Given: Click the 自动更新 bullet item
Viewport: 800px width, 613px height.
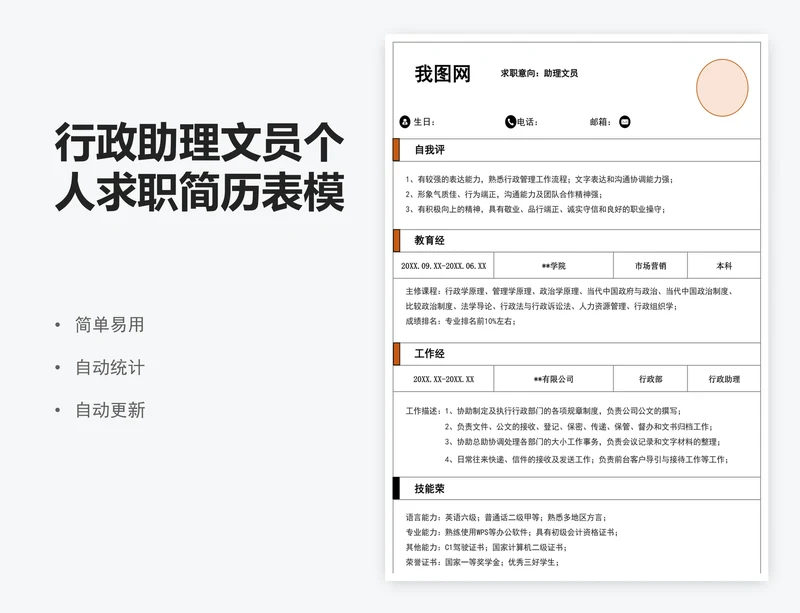Looking at the screenshot, I should point(110,410).
